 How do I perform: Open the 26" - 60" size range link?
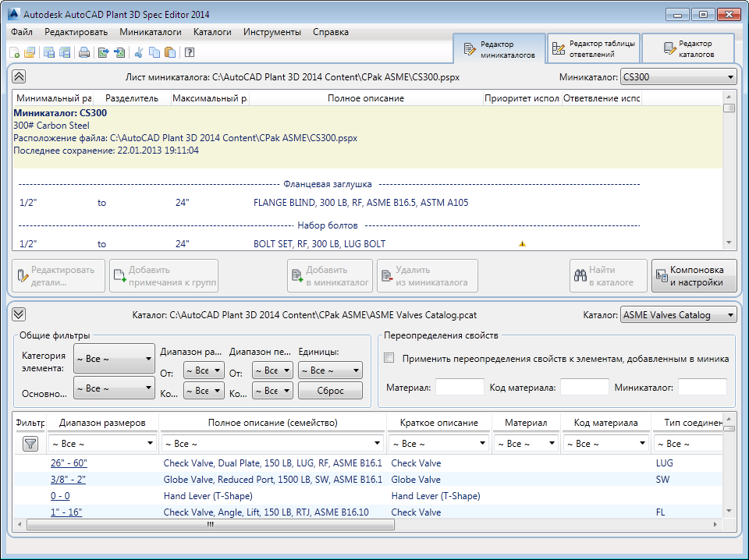(x=69, y=463)
